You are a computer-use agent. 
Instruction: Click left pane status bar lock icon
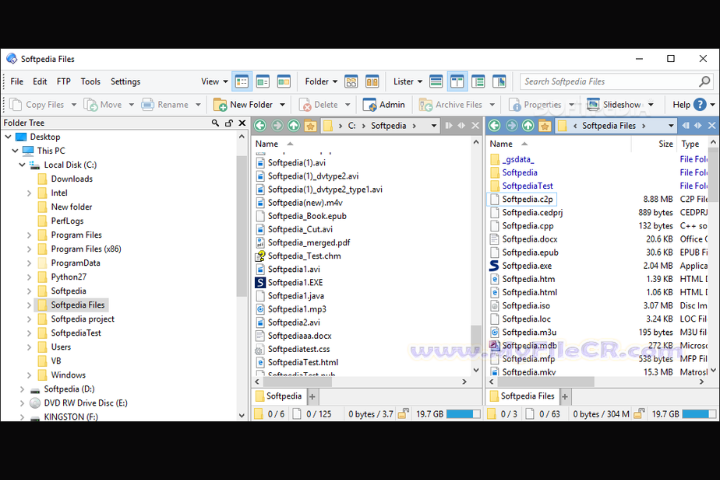tap(403, 414)
